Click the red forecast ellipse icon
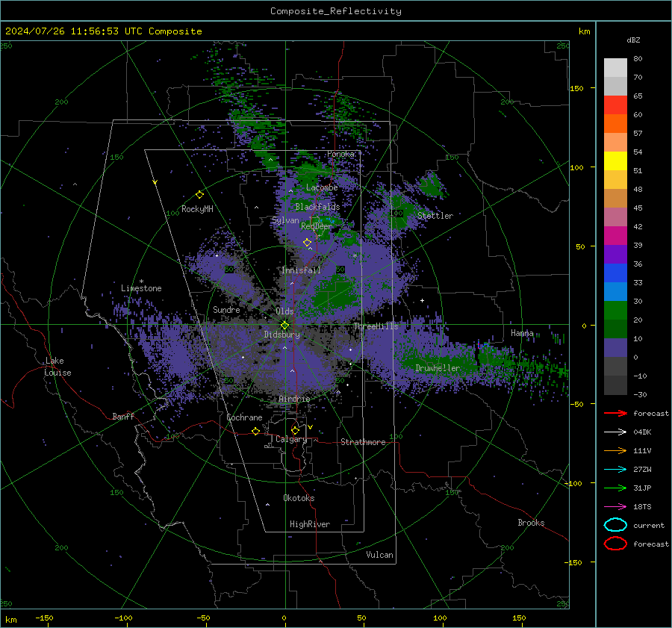The height and width of the screenshot is (628, 672). (x=615, y=544)
